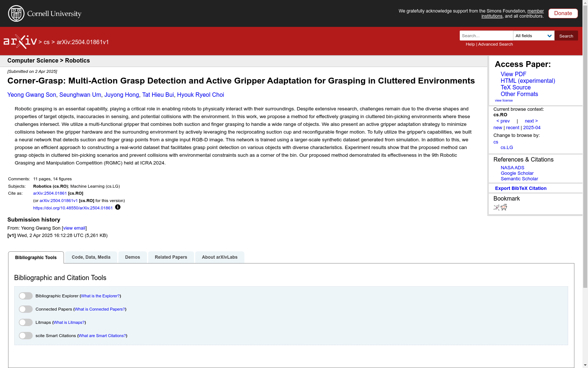The width and height of the screenshot is (588, 368).
Task: Click the page vertical scrollbar
Action: [585, 147]
